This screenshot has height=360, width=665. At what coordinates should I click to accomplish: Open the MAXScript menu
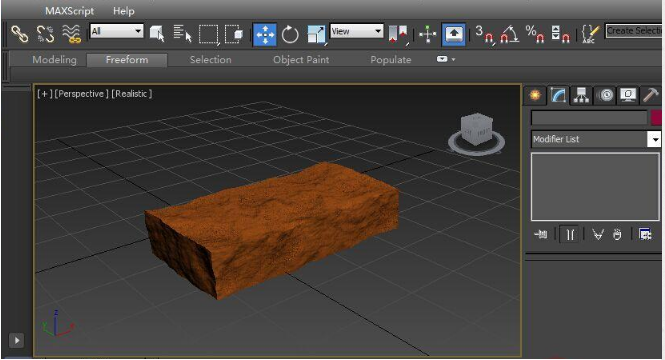click(70, 11)
